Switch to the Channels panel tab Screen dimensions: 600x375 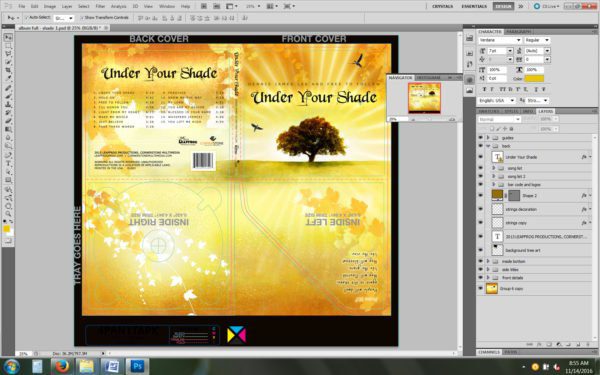point(489,352)
